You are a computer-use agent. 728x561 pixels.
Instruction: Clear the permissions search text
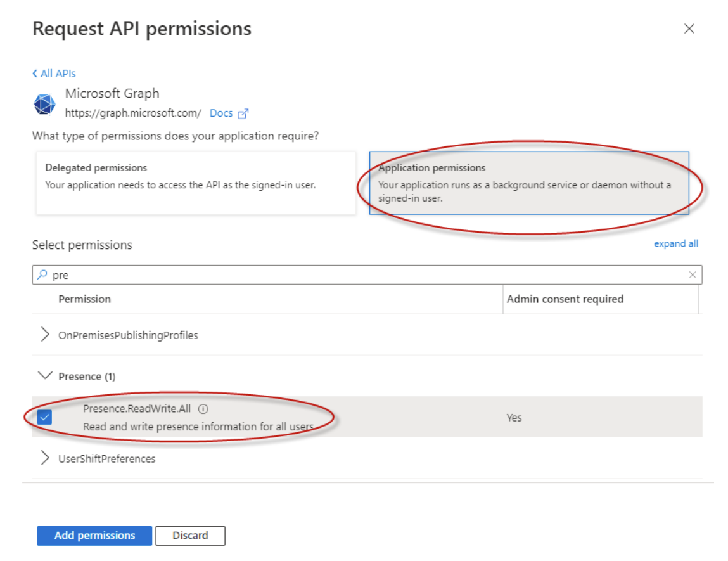click(x=693, y=275)
